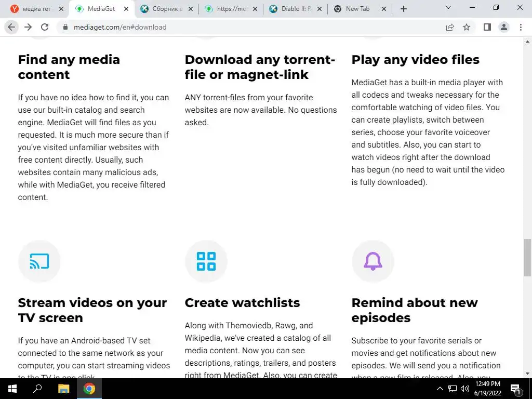Screen dimensions: 532x399
Task: Close the https://me... tab
Action: tap(255, 9)
